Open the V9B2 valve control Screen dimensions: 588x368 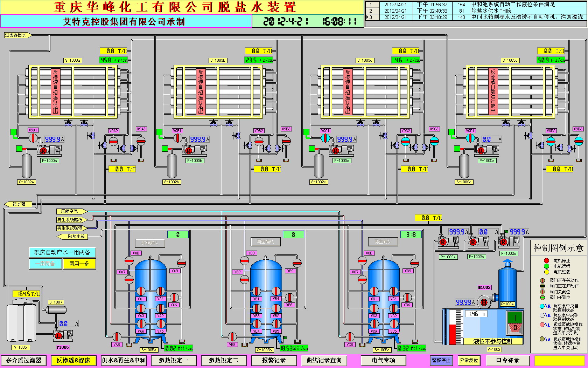tap(259, 142)
